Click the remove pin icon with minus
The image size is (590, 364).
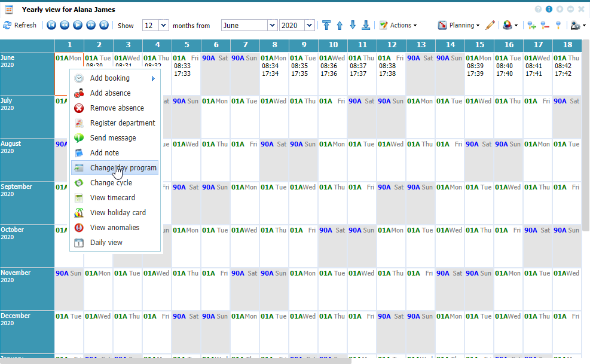(x=545, y=25)
